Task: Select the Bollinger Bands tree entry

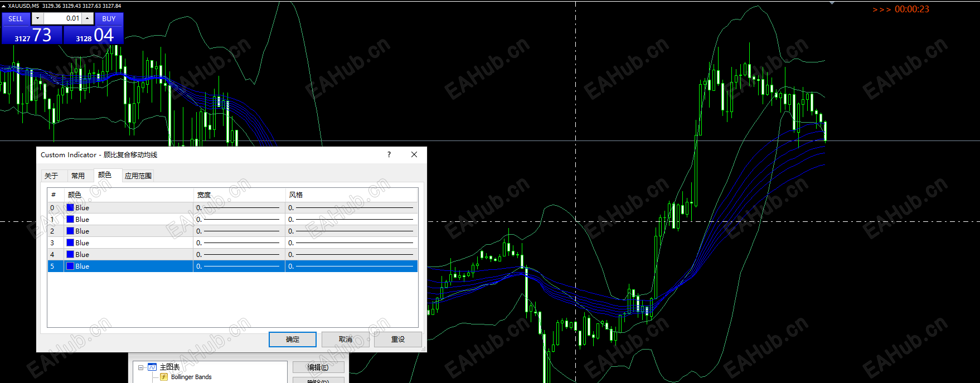Action: pos(191,377)
